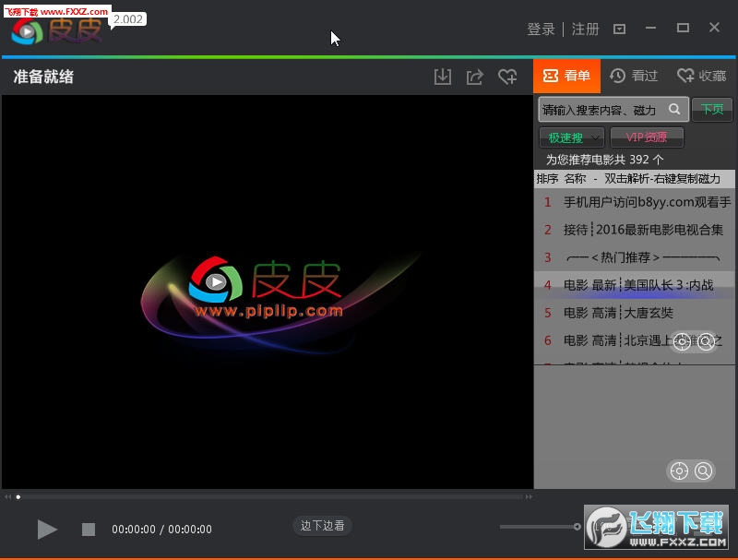
Task: Click the search magnifier in the search box
Action: [674, 109]
